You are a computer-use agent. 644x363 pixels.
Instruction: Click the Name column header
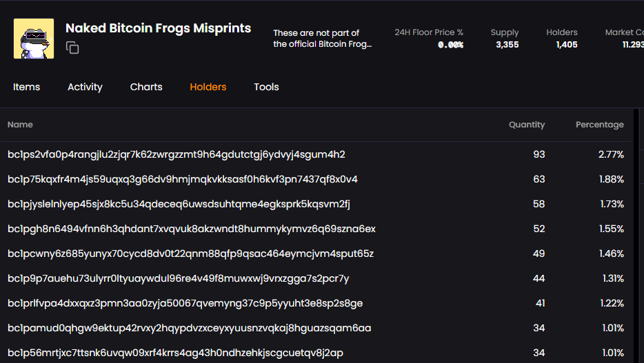(x=20, y=125)
